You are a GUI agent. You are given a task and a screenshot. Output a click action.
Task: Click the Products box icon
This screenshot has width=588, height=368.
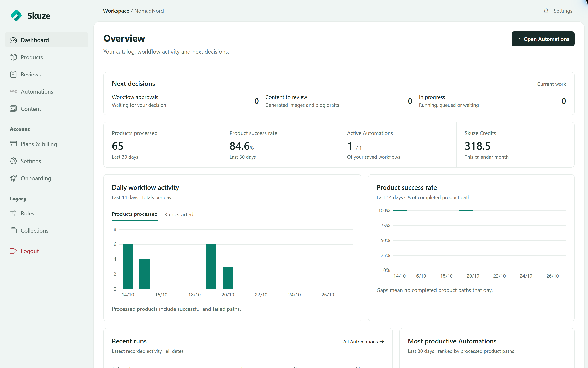pos(13,57)
